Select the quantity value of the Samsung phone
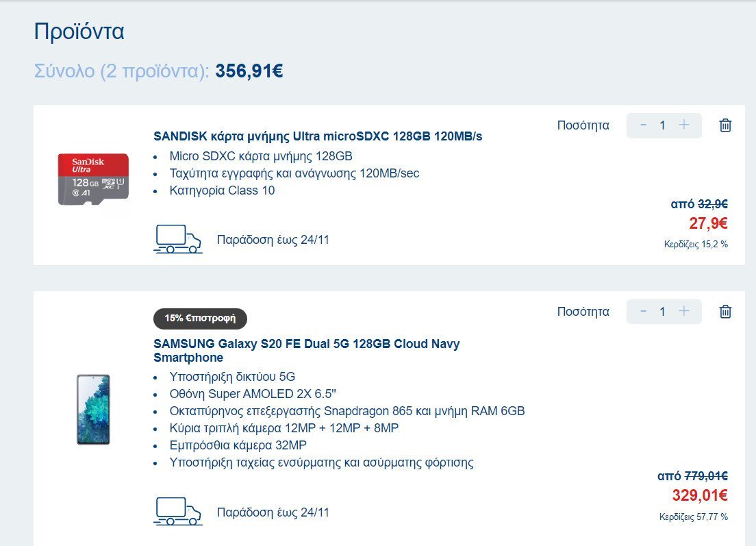Screen dimensions: 756x546 coord(662,312)
